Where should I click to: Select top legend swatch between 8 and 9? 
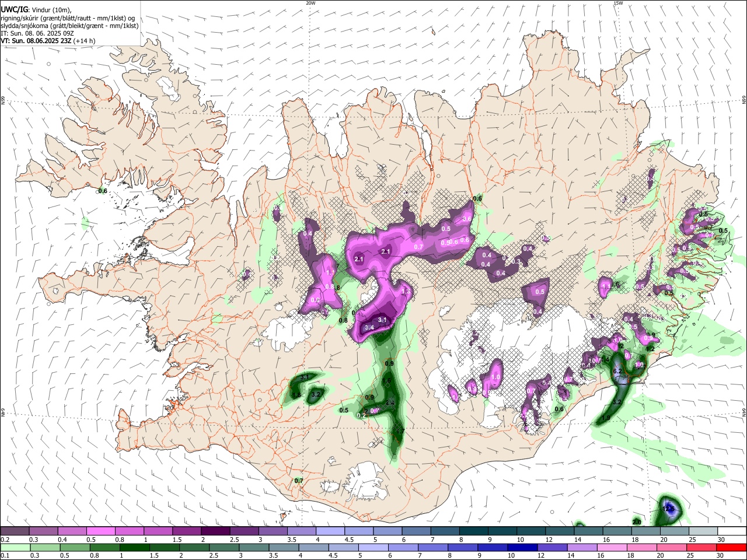(473, 531)
